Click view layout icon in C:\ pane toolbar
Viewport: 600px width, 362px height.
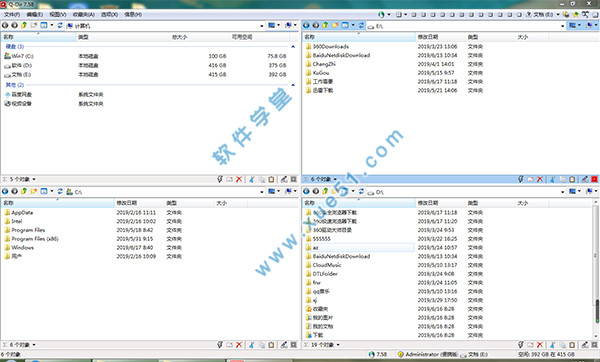point(44,191)
